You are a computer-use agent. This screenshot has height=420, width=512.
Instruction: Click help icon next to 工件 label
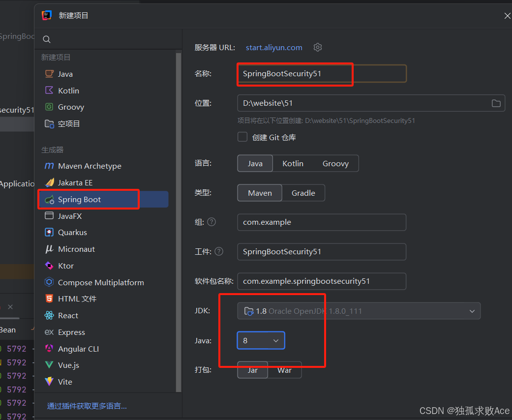(219, 251)
